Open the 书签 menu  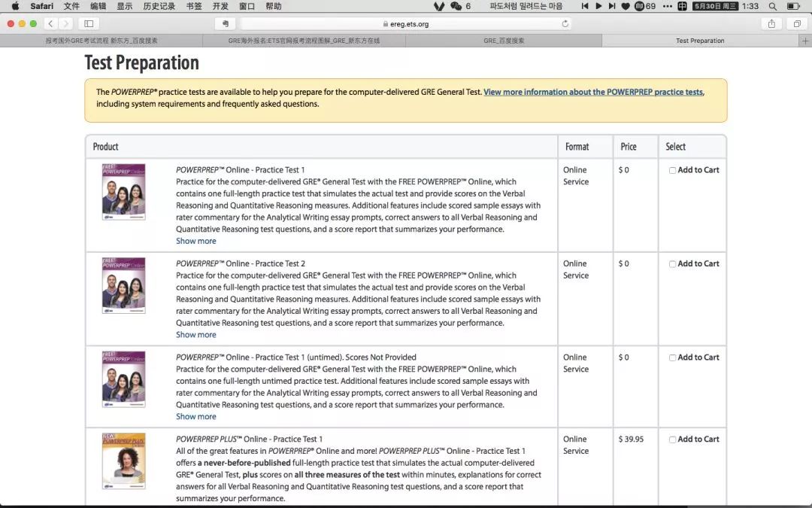(x=194, y=6)
